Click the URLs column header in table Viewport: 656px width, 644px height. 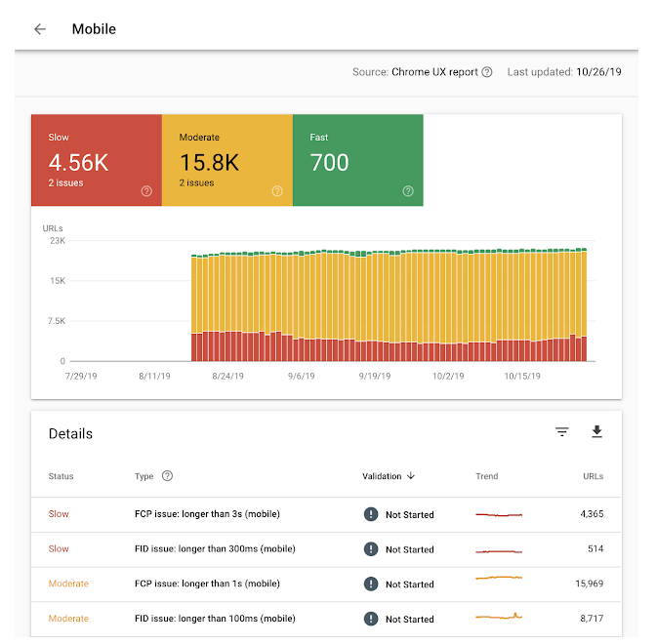coord(594,476)
